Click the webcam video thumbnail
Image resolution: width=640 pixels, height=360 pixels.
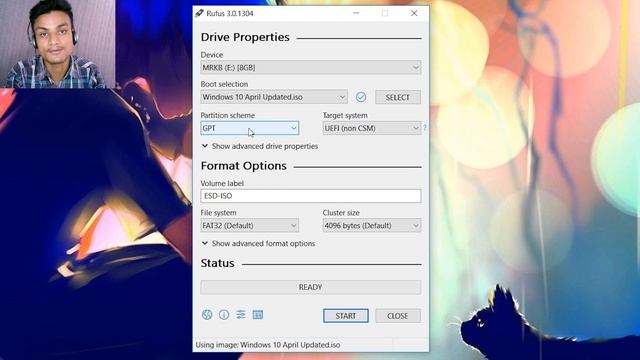click(58, 44)
